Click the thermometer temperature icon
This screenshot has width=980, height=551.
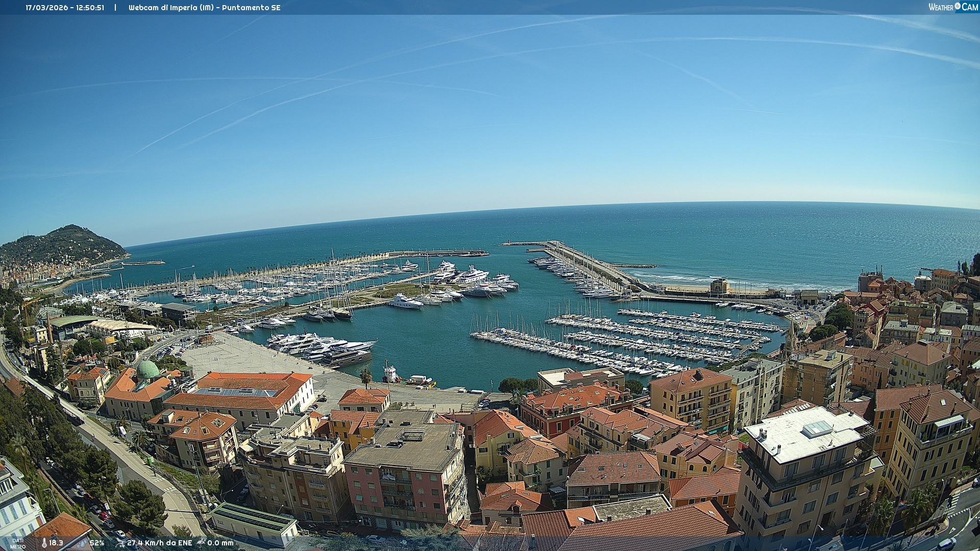pos(44,543)
